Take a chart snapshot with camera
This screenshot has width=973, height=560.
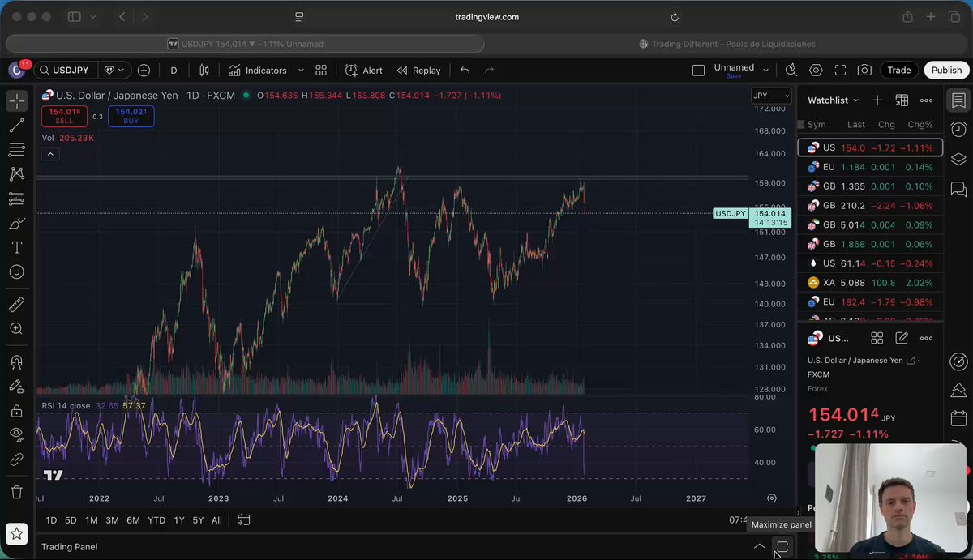pos(864,71)
